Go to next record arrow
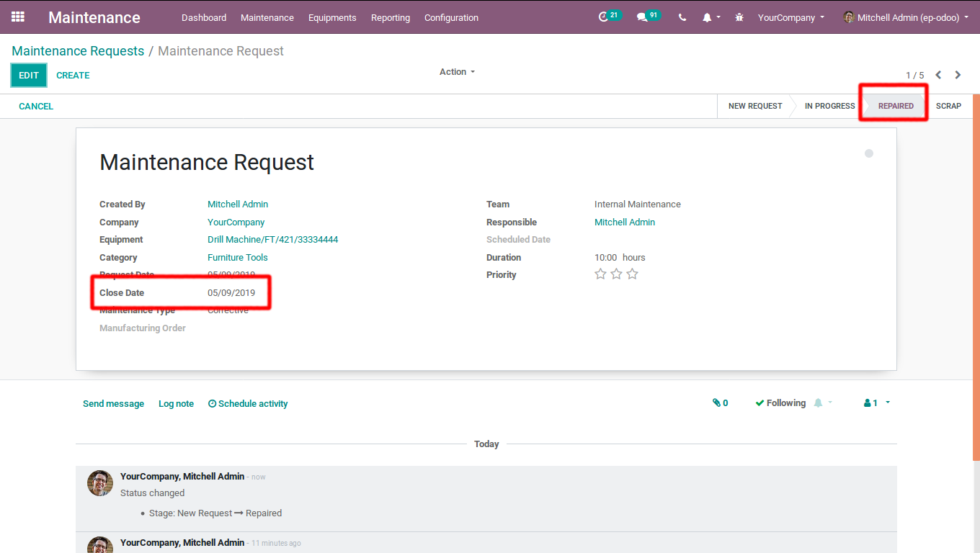980x553 pixels. point(958,75)
